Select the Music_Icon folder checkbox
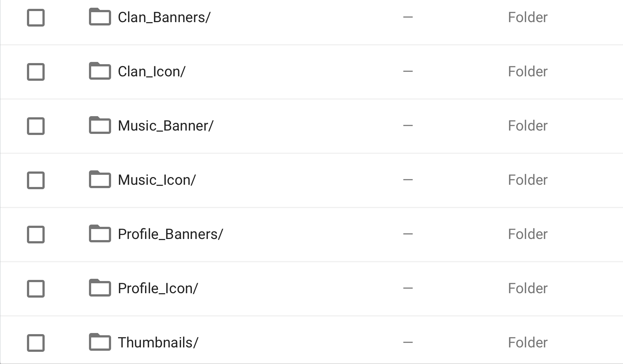This screenshot has width=623, height=364. [x=36, y=180]
